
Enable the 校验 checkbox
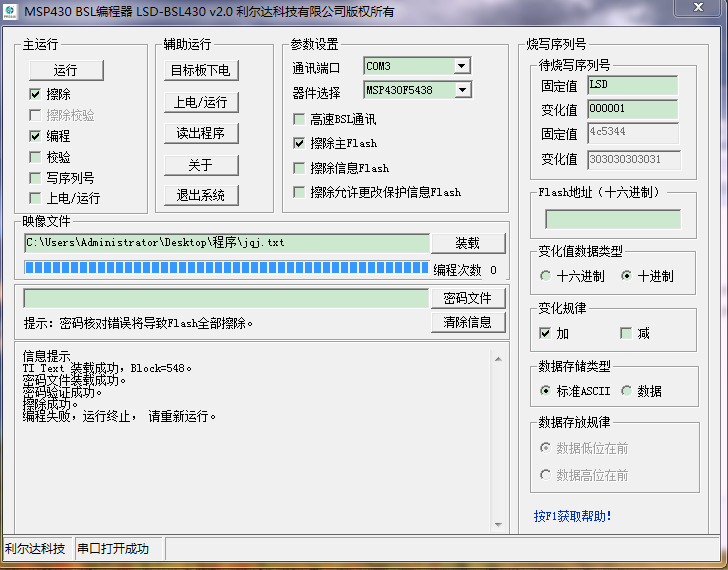[x=35, y=157]
